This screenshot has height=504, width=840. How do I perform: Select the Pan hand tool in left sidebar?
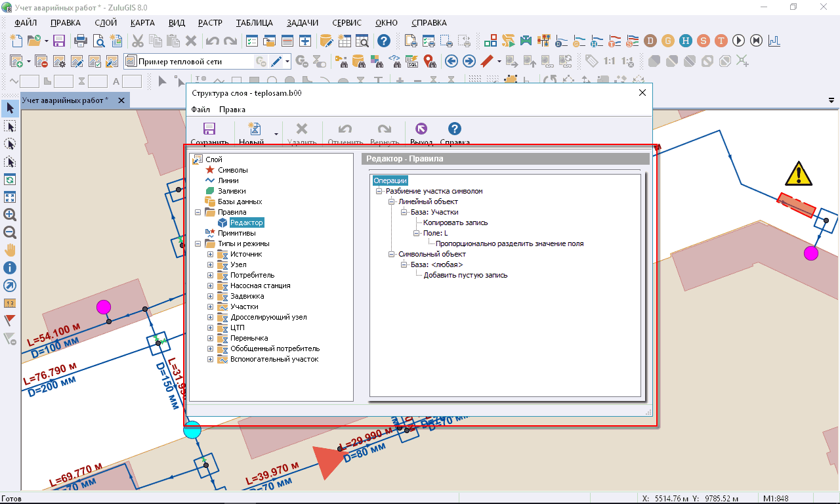[10, 250]
